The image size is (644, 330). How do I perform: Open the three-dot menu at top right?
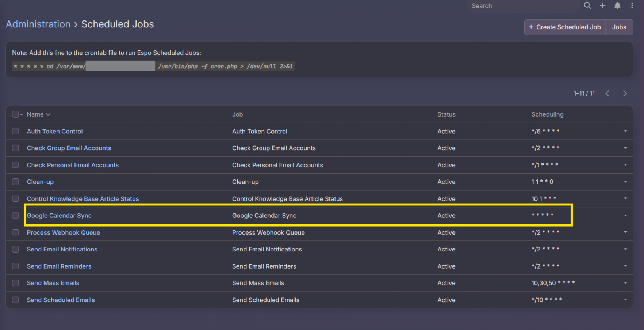pyautogui.click(x=632, y=5)
